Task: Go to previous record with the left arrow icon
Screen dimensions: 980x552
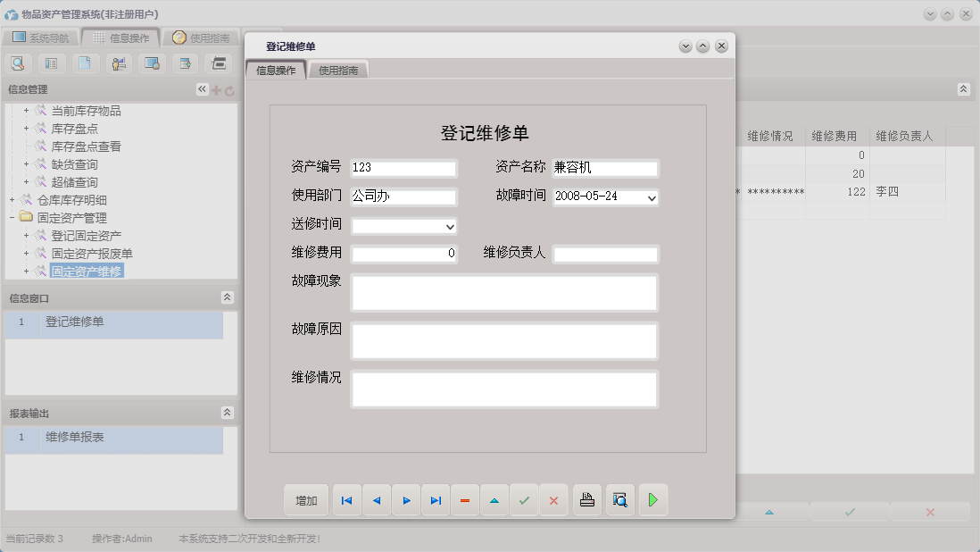Action: click(376, 500)
